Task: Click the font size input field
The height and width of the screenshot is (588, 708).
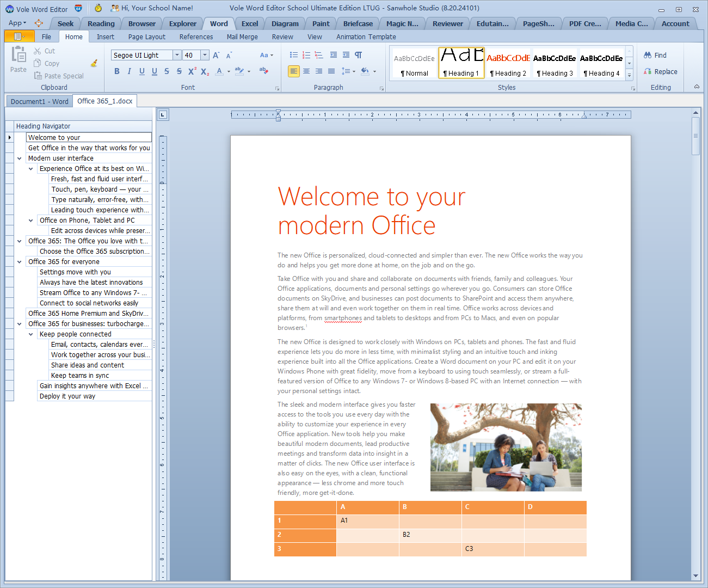Action: pos(192,55)
